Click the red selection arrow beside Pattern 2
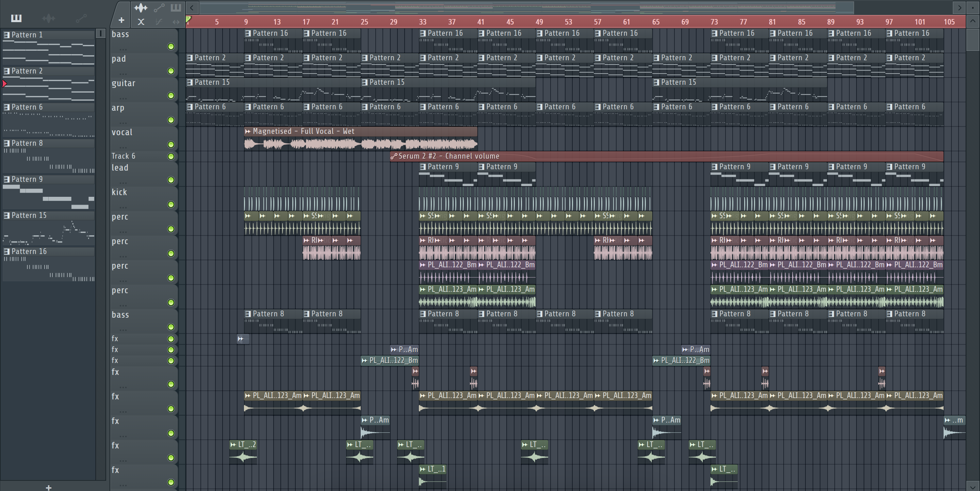The width and height of the screenshot is (980, 491). pos(4,83)
